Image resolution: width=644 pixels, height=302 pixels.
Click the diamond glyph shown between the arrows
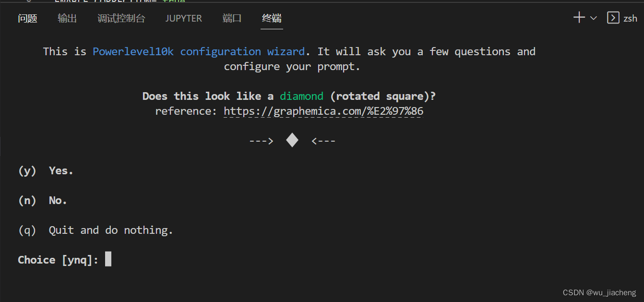point(292,140)
